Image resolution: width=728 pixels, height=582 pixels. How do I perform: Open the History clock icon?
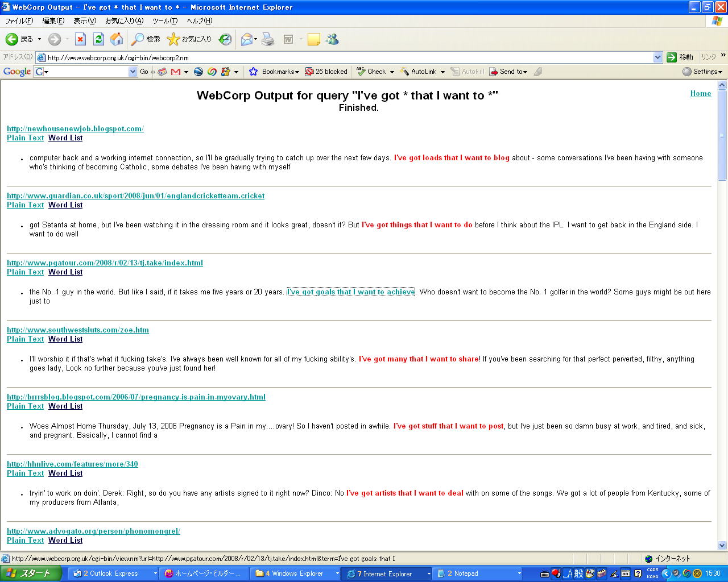click(225, 39)
